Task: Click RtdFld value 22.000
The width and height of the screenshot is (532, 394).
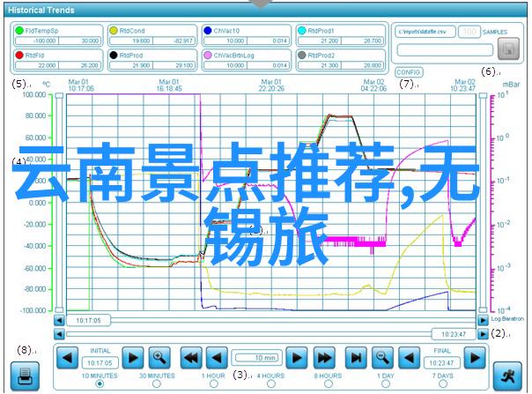Action: pos(37,65)
